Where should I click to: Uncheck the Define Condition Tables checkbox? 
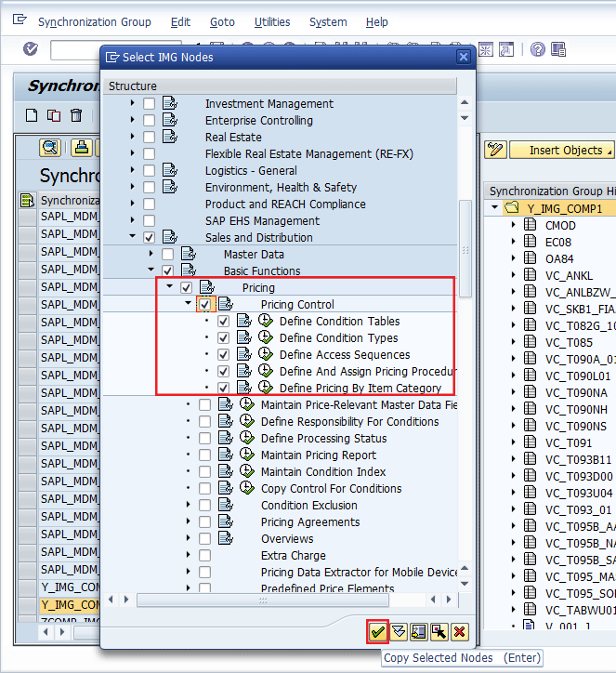point(223,322)
